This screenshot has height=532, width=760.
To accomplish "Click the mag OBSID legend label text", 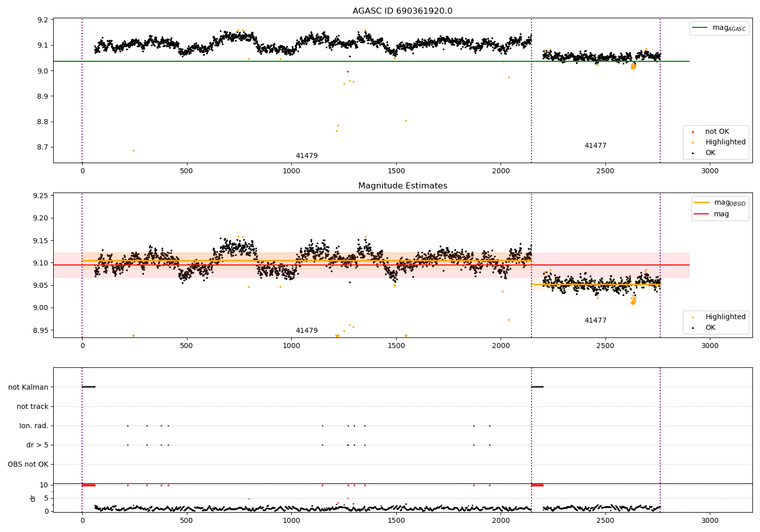I will pos(730,203).
